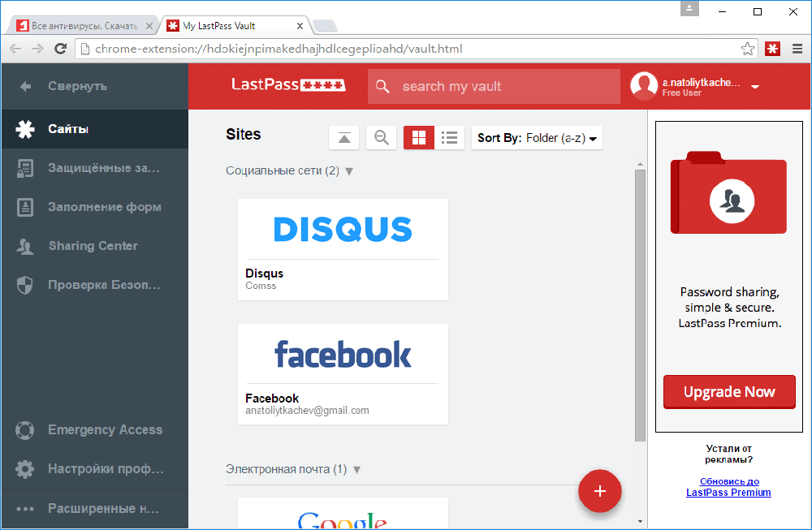
Task: Open Emergency Access
Action: coord(95,429)
